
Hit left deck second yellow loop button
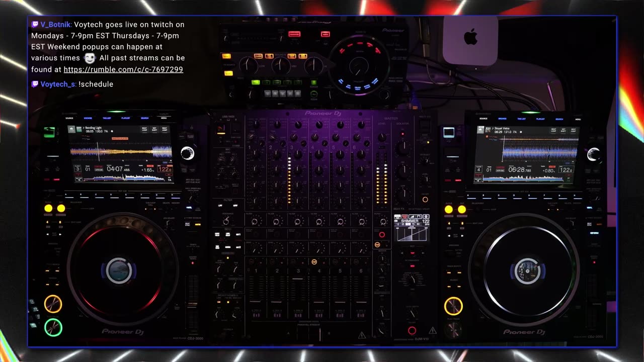click(61, 208)
